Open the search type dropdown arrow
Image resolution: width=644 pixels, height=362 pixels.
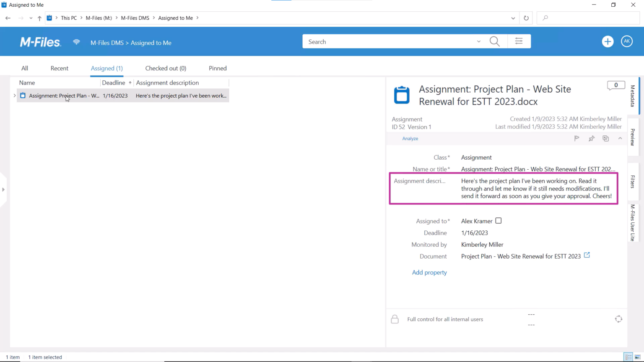pos(478,41)
